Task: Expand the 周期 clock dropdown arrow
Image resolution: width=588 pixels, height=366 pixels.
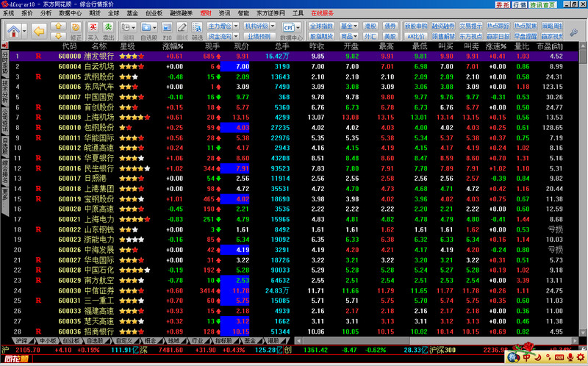Action: (x=134, y=27)
